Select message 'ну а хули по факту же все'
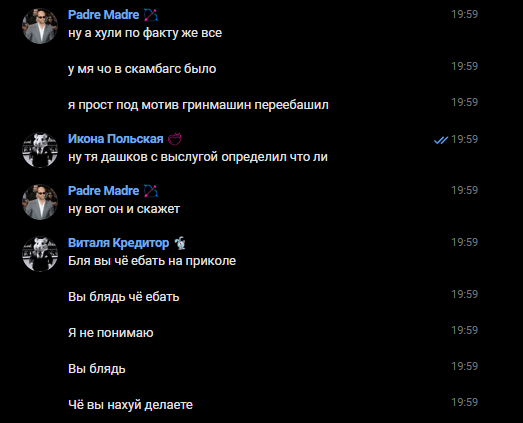 click(145, 33)
